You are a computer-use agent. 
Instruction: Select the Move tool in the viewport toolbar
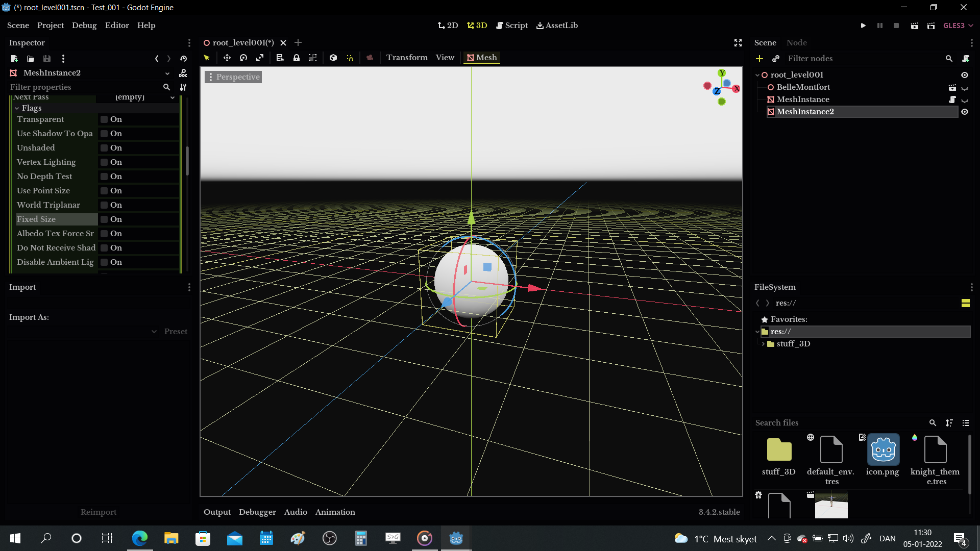pyautogui.click(x=227, y=58)
